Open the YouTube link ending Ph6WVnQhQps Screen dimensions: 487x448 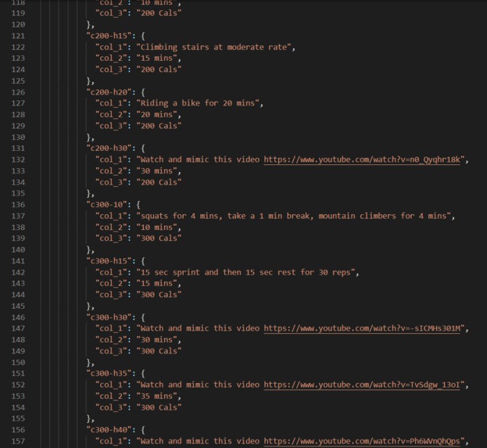click(362, 441)
